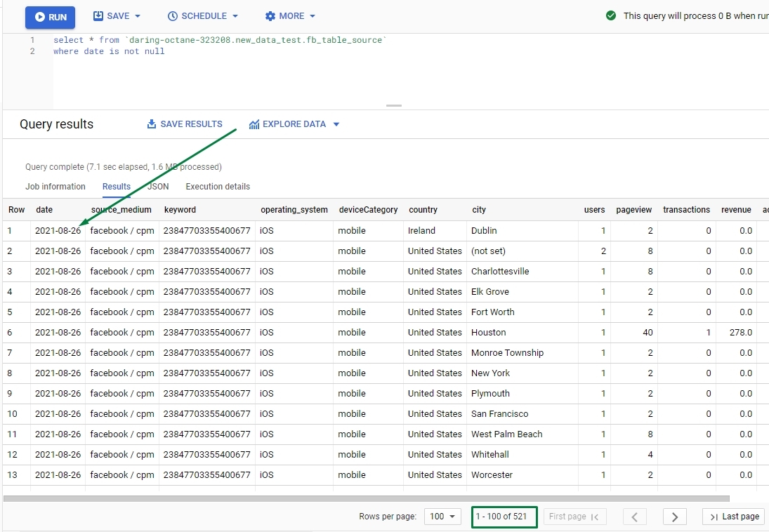Select the Results tab

pyautogui.click(x=117, y=186)
